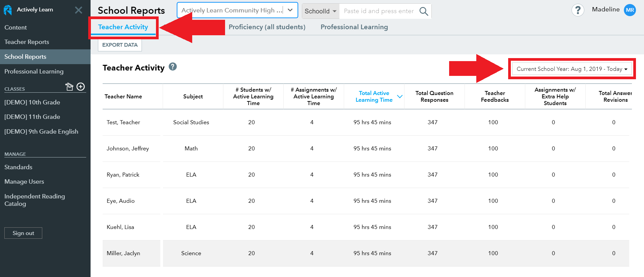Click the Total Active Learning Time header
Image resolution: width=644 pixels, height=277 pixels.
(x=374, y=96)
